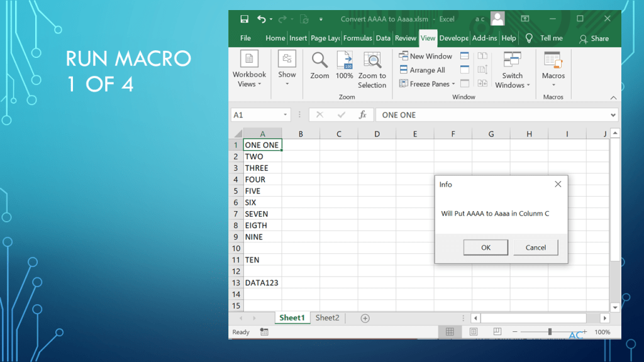Click Arrange All in the Window group

(422, 70)
